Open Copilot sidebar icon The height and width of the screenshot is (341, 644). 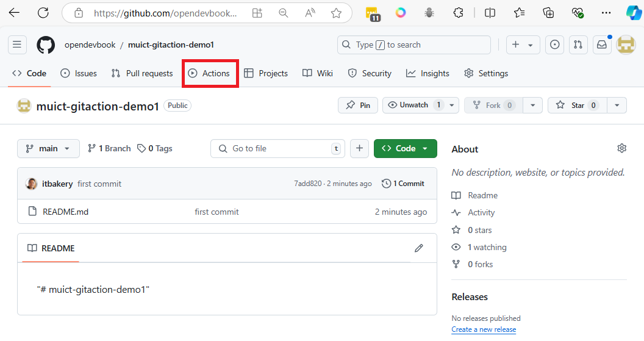pyautogui.click(x=634, y=13)
